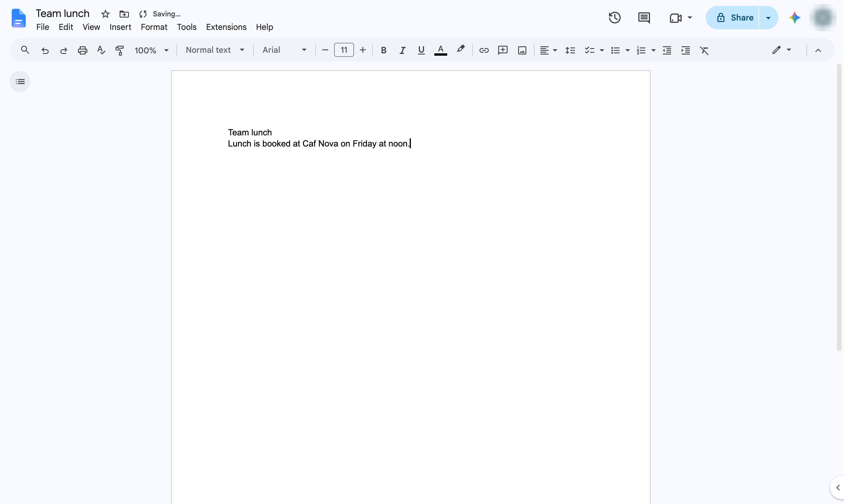Show all comments panel
The height and width of the screenshot is (504, 844).
644,18
